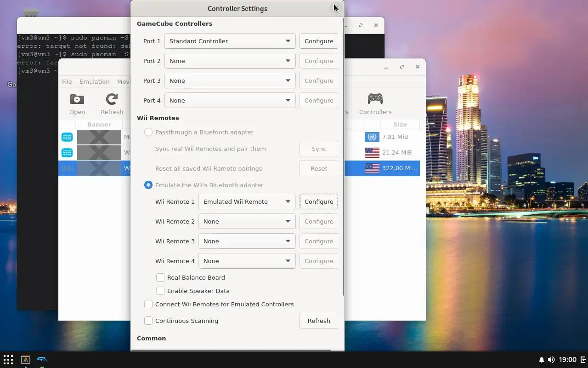The height and width of the screenshot is (368, 588).
Task: Click Configure for Wii Remote 4
Action: [x=319, y=261]
